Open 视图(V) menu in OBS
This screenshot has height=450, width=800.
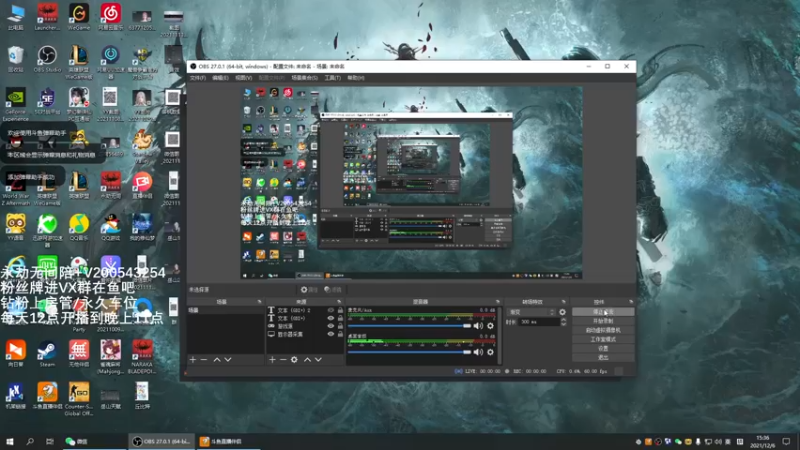point(244,78)
